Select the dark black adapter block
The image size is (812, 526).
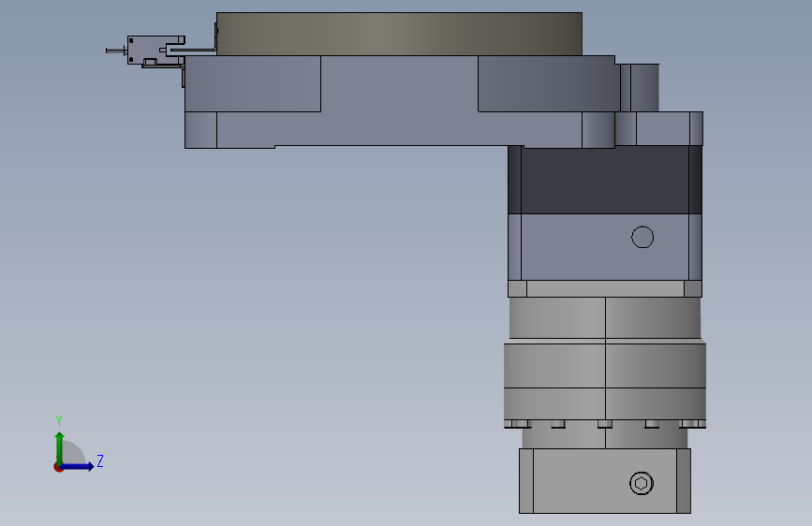point(605,180)
